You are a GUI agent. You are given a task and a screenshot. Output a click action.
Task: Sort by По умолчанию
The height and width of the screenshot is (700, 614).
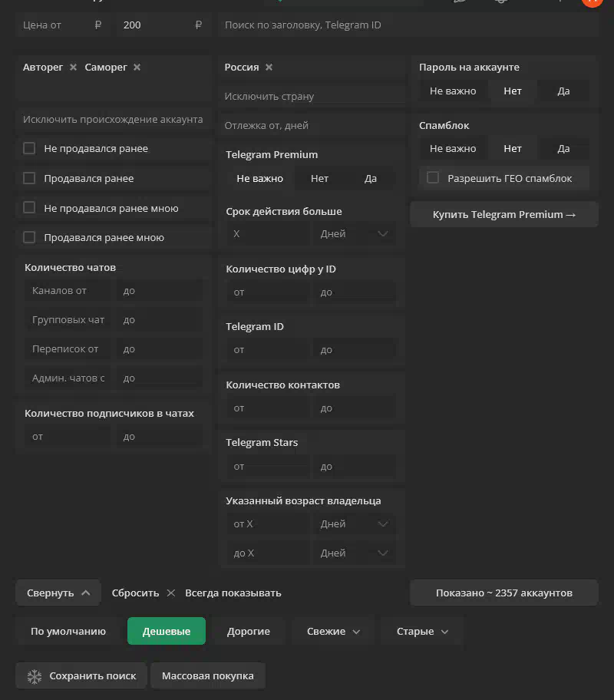tap(68, 631)
